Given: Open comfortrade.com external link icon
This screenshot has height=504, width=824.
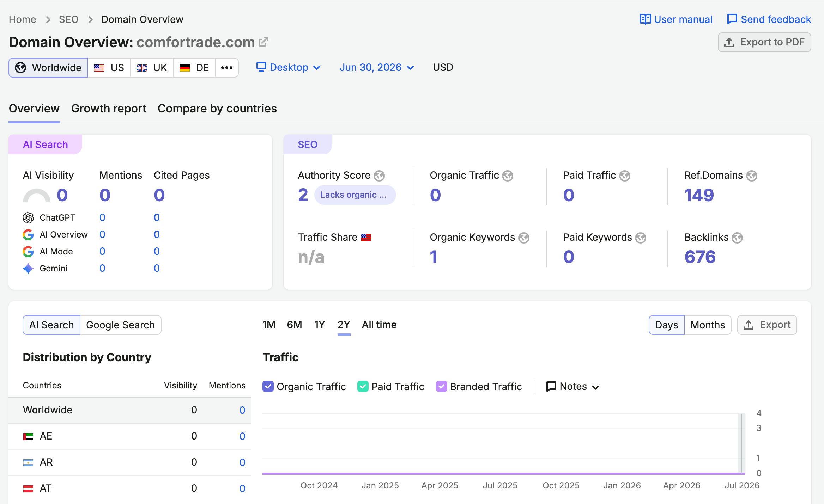Looking at the screenshot, I should [x=263, y=42].
